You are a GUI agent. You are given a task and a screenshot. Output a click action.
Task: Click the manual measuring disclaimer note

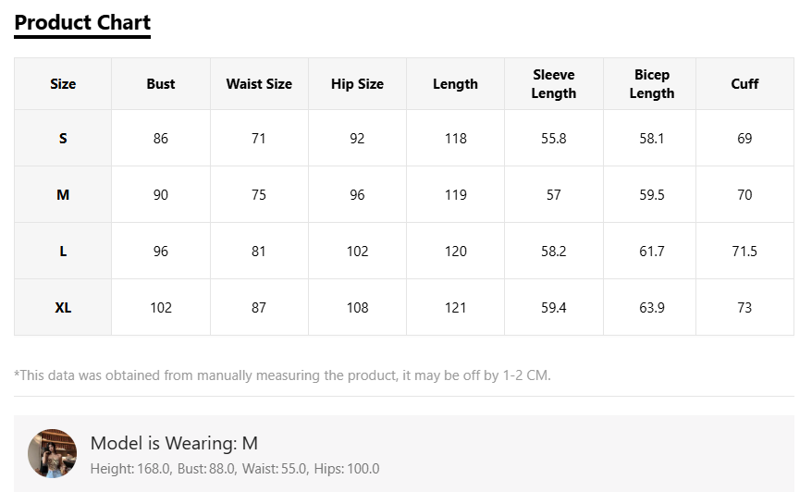pos(282,375)
